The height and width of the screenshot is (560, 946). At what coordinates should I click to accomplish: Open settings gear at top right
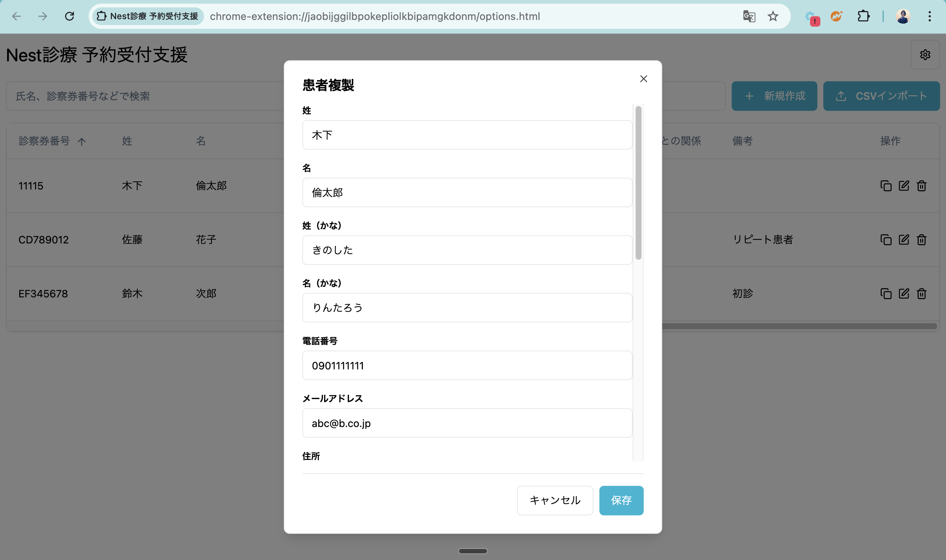click(925, 55)
